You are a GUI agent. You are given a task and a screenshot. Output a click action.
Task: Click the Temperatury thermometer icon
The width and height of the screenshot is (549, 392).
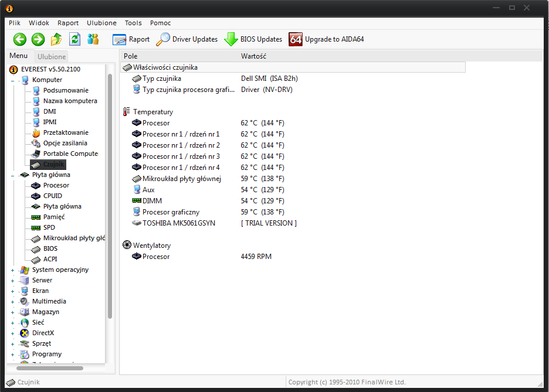pyautogui.click(x=126, y=112)
